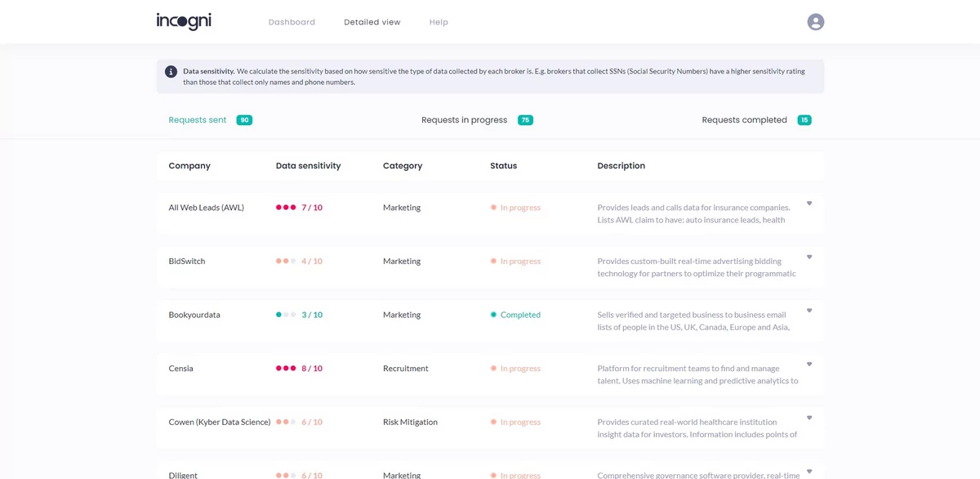Click the Recruitment category for Censia

tap(406, 369)
